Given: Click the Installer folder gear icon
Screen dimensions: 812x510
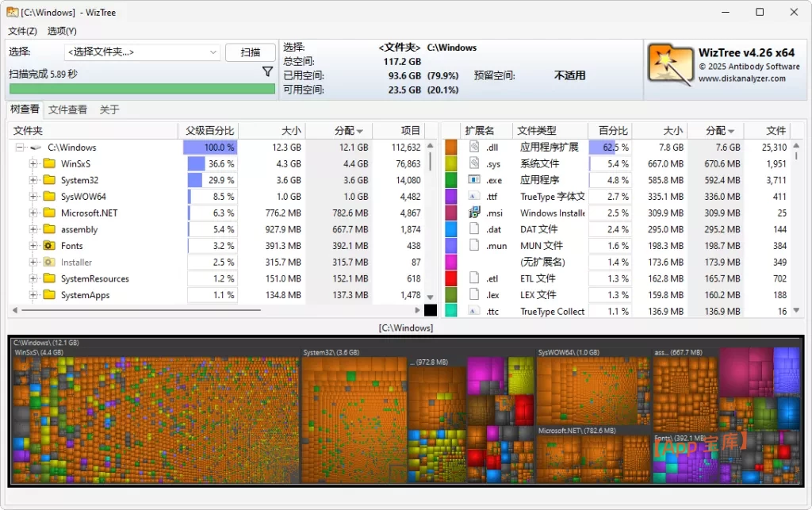Looking at the screenshot, I should point(49,263).
